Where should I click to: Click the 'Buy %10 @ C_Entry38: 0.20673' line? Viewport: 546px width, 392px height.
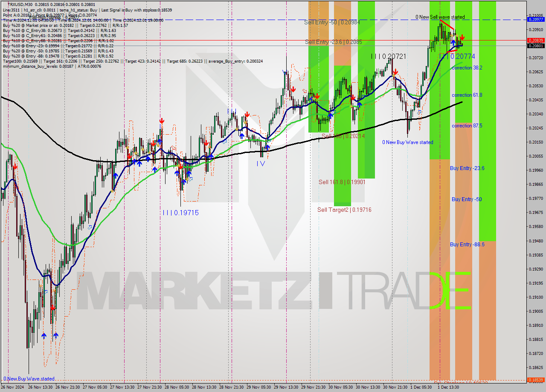point(59,31)
